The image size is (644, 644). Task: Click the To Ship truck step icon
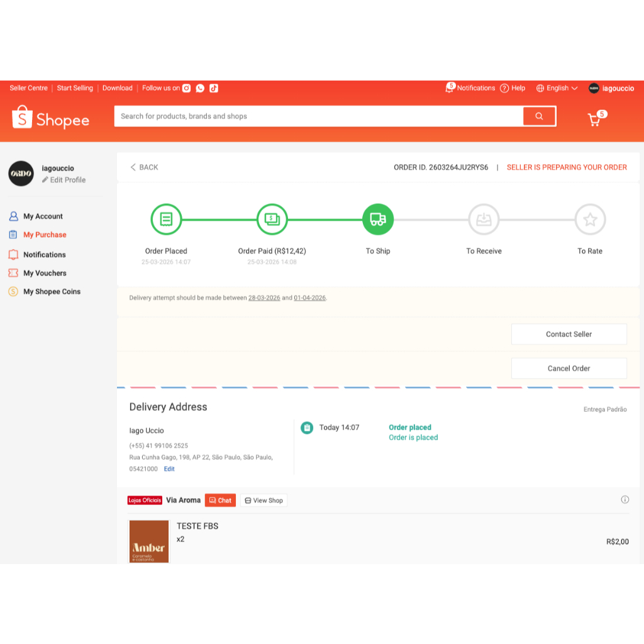coord(378,219)
